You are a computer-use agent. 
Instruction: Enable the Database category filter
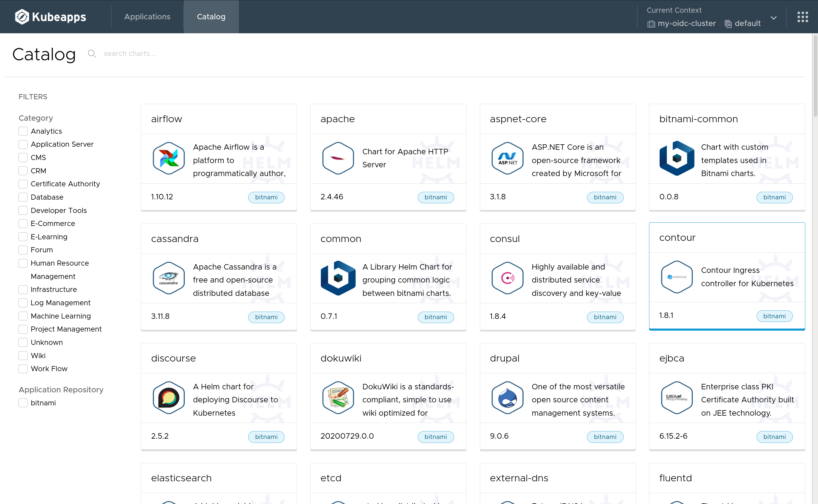click(x=23, y=197)
